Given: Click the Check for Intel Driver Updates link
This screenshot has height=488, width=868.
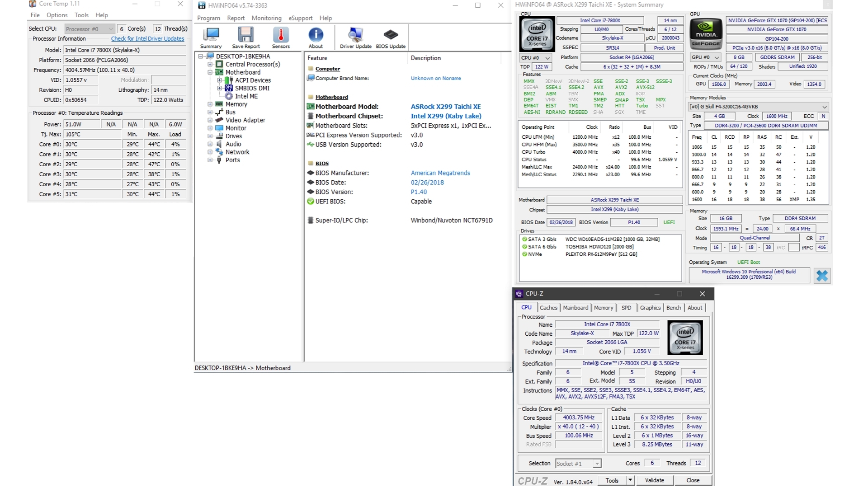Looking at the screenshot, I should (x=147, y=39).
